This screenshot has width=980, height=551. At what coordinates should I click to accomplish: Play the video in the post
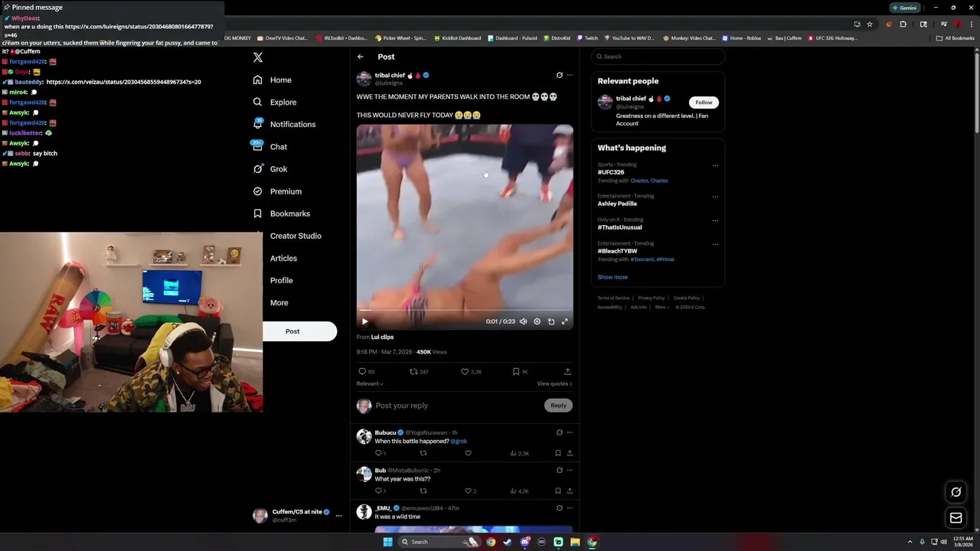[x=364, y=321]
